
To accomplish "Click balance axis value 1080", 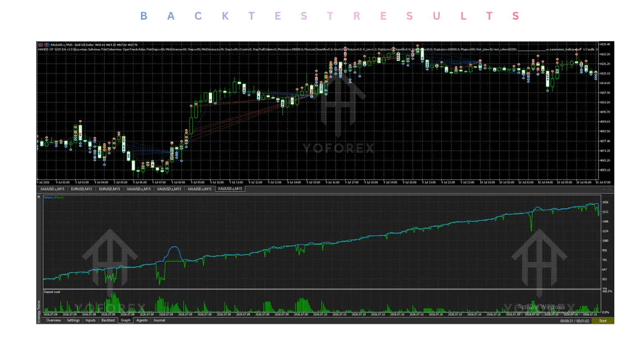I will click(x=605, y=241).
